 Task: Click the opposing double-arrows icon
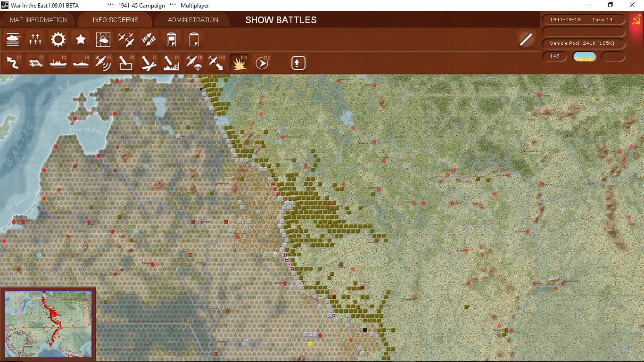pos(149,39)
